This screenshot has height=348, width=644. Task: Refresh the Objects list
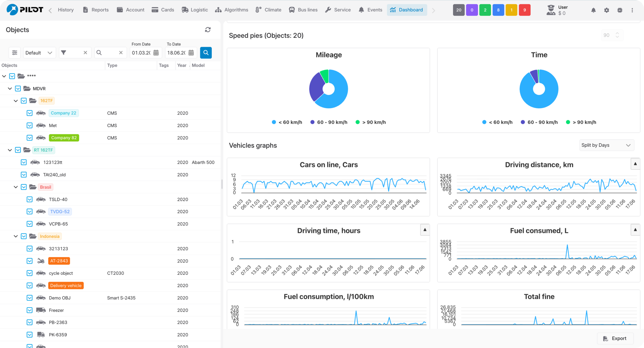coord(208,30)
